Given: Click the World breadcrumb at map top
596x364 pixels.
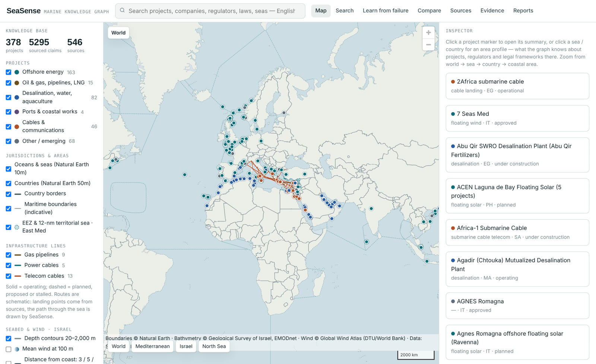Looking at the screenshot, I should [118, 33].
